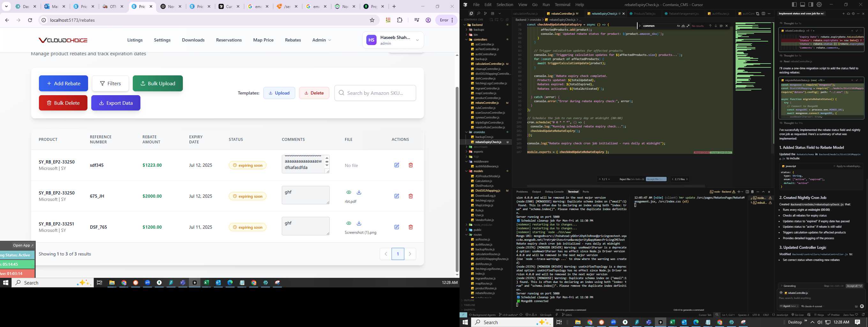Image resolution: width=868 pixels, height=327 pixels.
Task: Open Extensions view in Cursor activity bar
Action: (493, 13)
